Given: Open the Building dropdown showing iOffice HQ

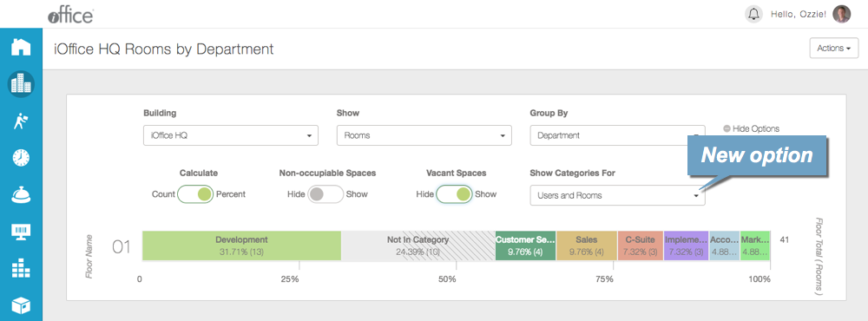Looking at the screenshot, I should pyautogui.click(x=231, y=135).
